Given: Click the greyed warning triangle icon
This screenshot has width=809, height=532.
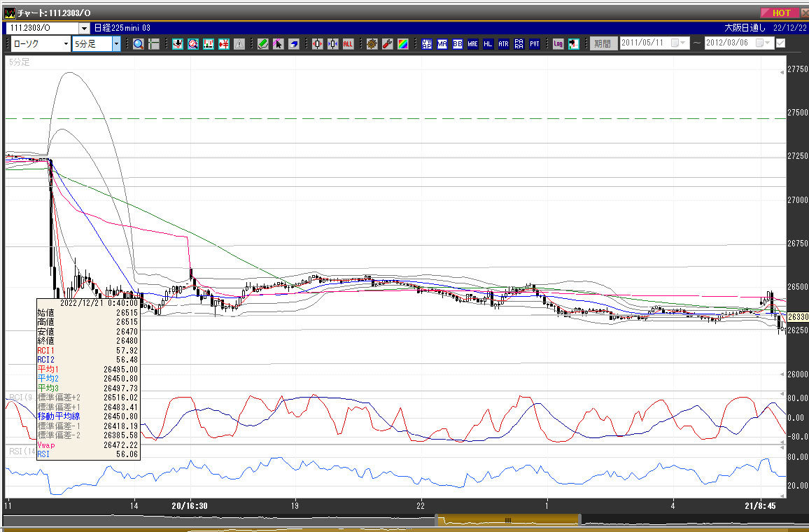Looking at the screenshot, I should coord(239,44).
